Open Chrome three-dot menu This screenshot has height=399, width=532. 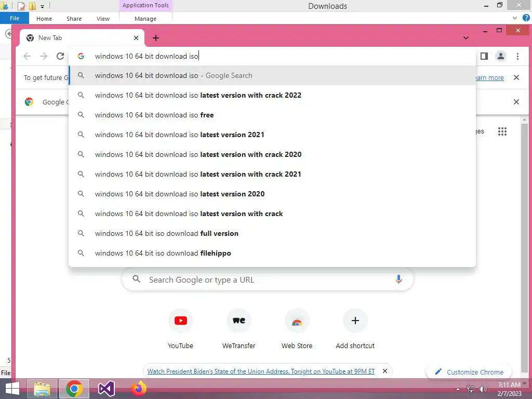point(518,56)
